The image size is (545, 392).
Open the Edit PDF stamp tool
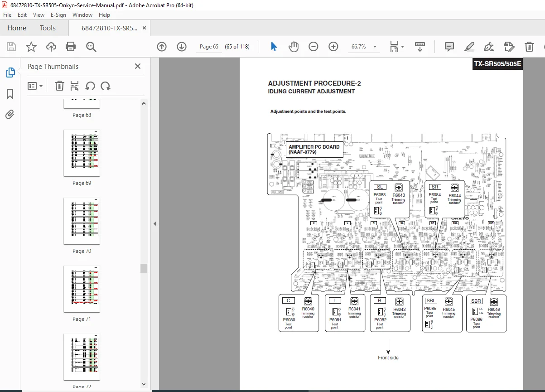pyautogui.click(x=509, y=47)
